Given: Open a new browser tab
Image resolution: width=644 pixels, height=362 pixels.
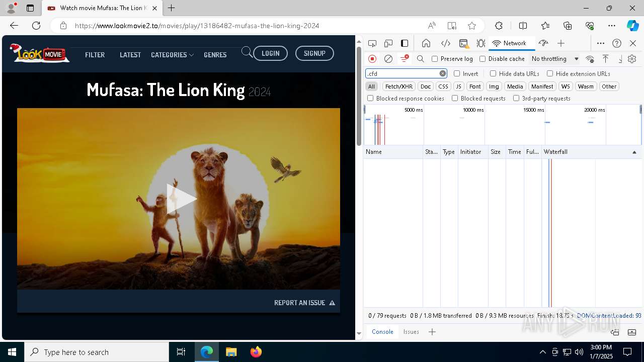Looking at the screenshot, I should [x=172, y=8].
